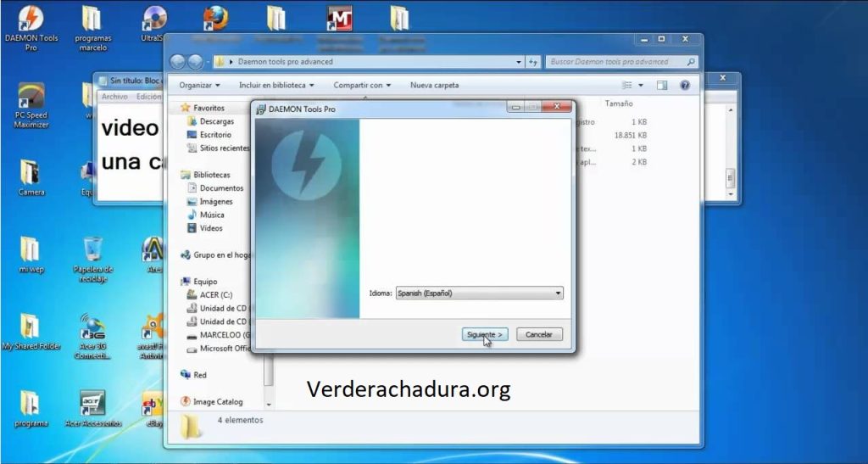Open the Organizar menu in Explorer

coord(199,86)
